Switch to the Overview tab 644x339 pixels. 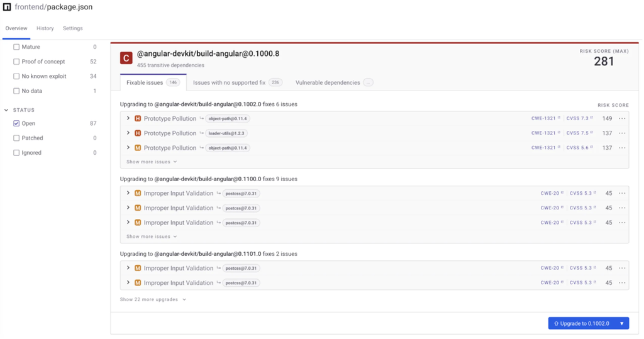coord(16,28)
